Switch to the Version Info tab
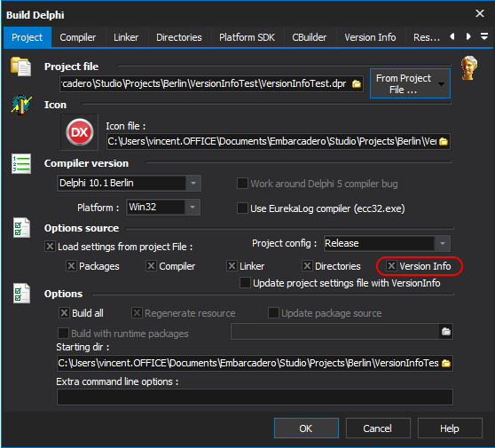The height and width of the screenshot is (448, 495). 370,37
